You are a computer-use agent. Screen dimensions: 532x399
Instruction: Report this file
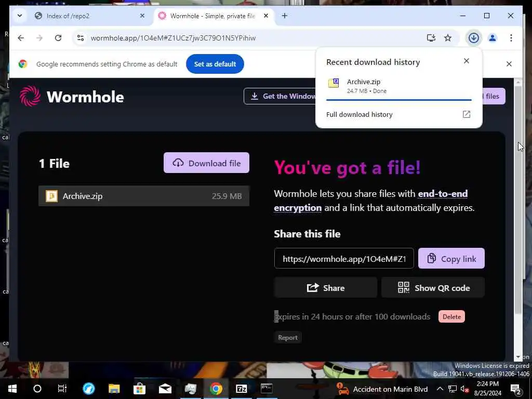coord(288,338)
